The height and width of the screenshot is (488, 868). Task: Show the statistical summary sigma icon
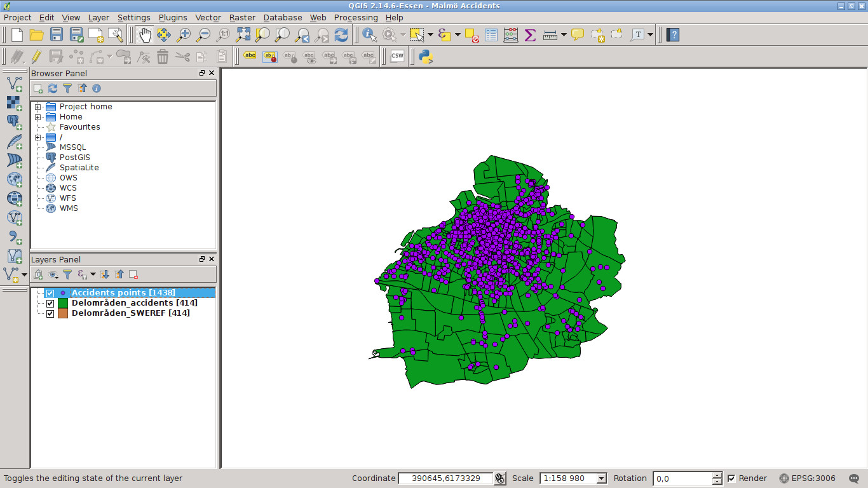[x=530, y=35]
